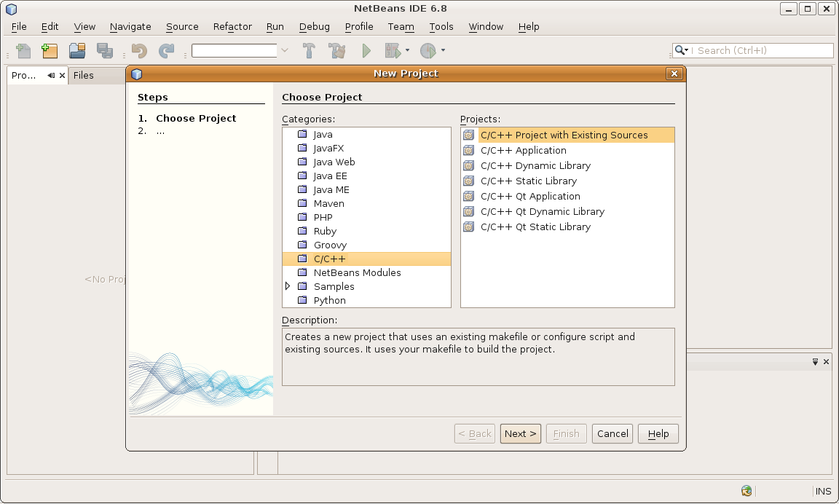The image size is (839, 504).
Task: Click the Undo toolbar icon
Action: coord(139,51)
